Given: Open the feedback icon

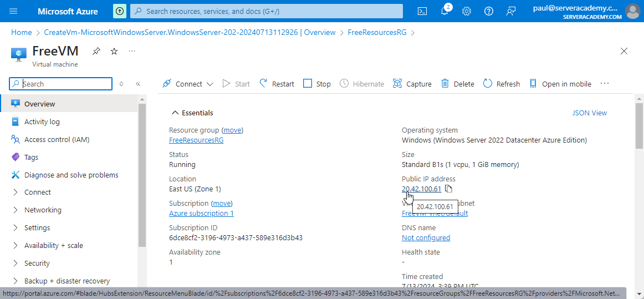Looking at the screenshot, I should (510, 11).
